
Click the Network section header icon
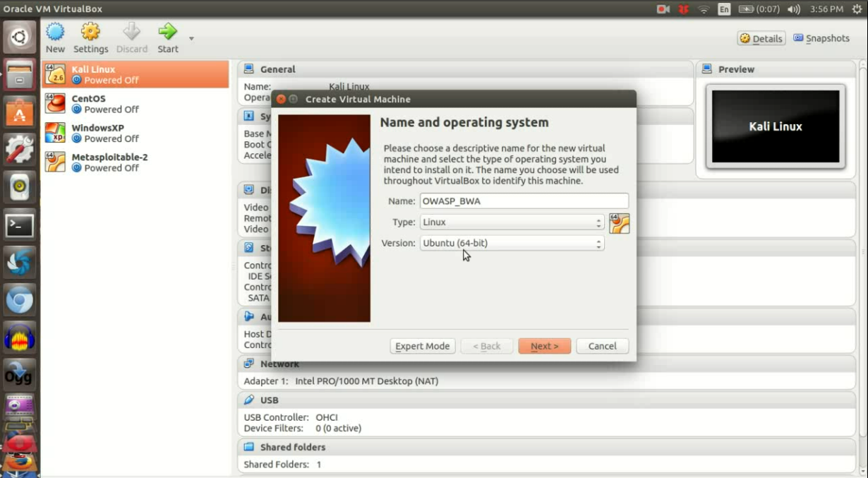coord(249,364)
